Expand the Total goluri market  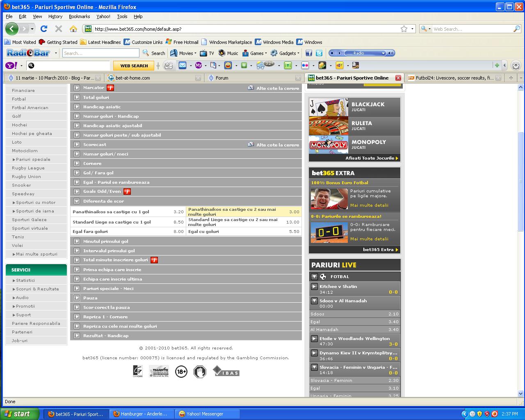[x=77, y=97]
